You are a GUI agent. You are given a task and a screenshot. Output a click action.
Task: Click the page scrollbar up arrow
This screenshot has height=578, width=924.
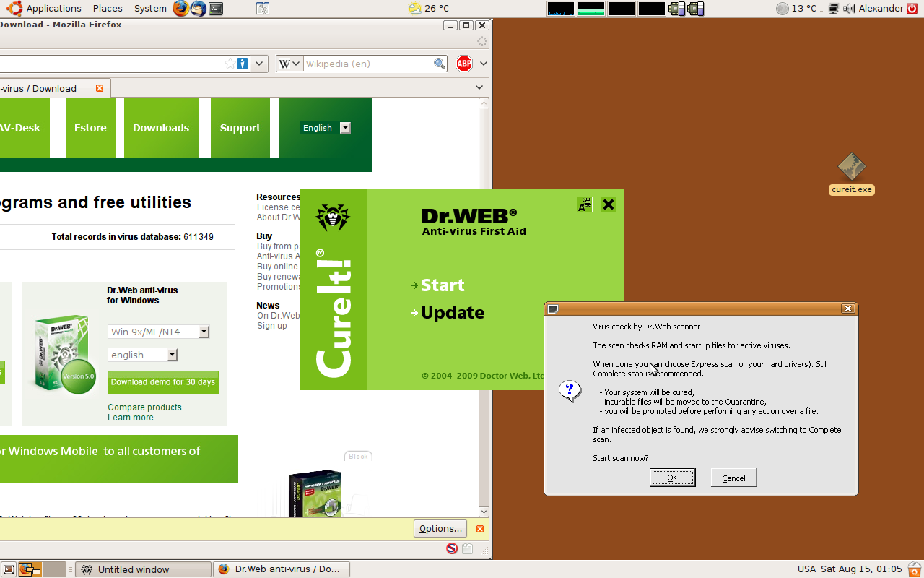coord(484,103)
